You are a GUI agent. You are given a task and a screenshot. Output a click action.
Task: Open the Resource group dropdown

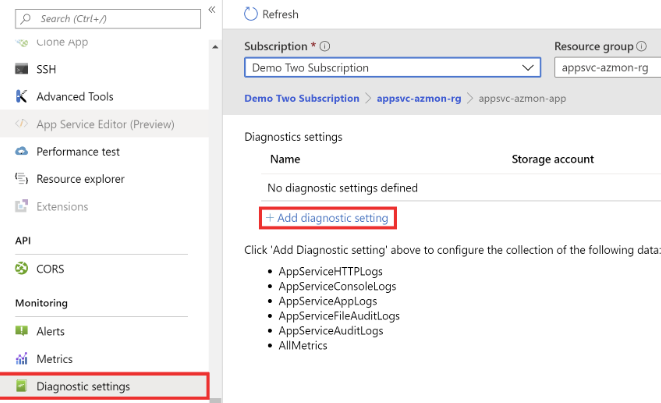click(606, 68)
